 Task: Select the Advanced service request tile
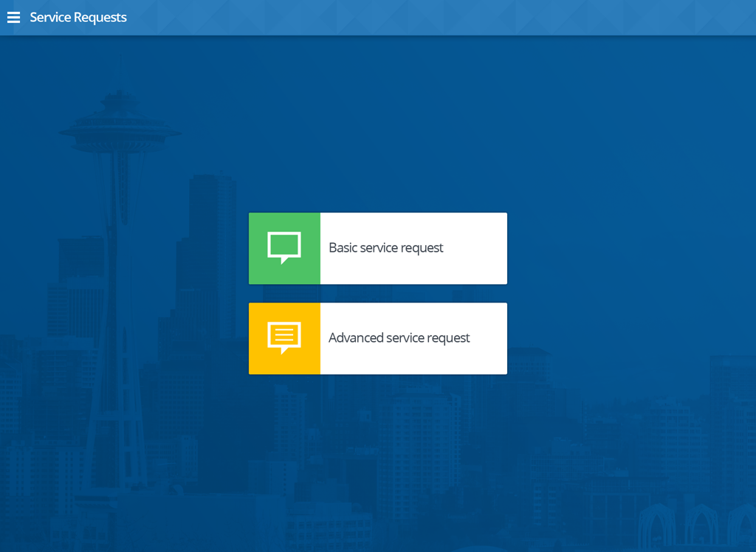(x=377, y=338)
